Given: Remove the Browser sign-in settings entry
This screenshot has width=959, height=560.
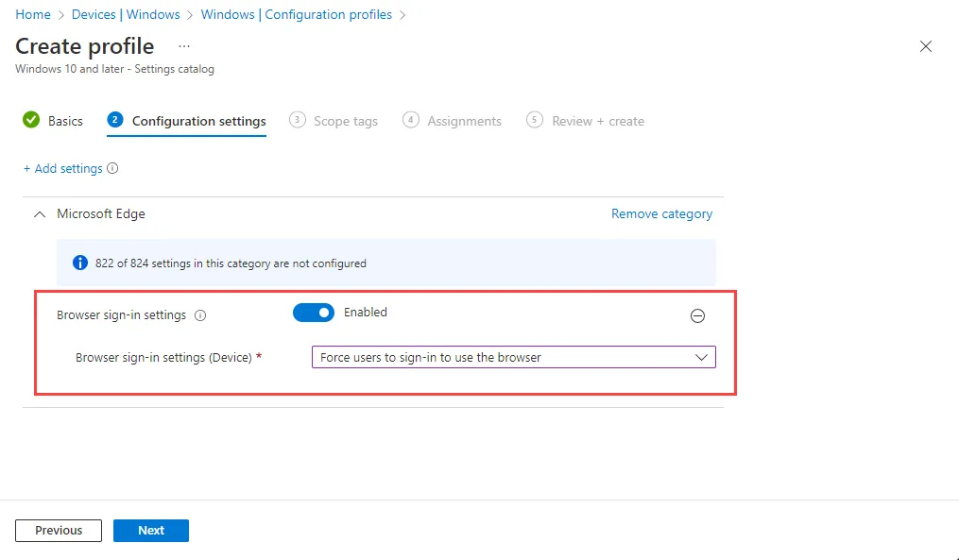Looking at the screenshot, I should [x=697, y=315].
